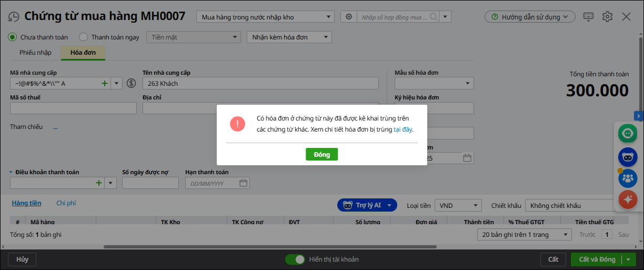Open the keyboard shortcuts icon
This screenshot has height=270, width=644.
pyautogui.click(x=589, y=17)
